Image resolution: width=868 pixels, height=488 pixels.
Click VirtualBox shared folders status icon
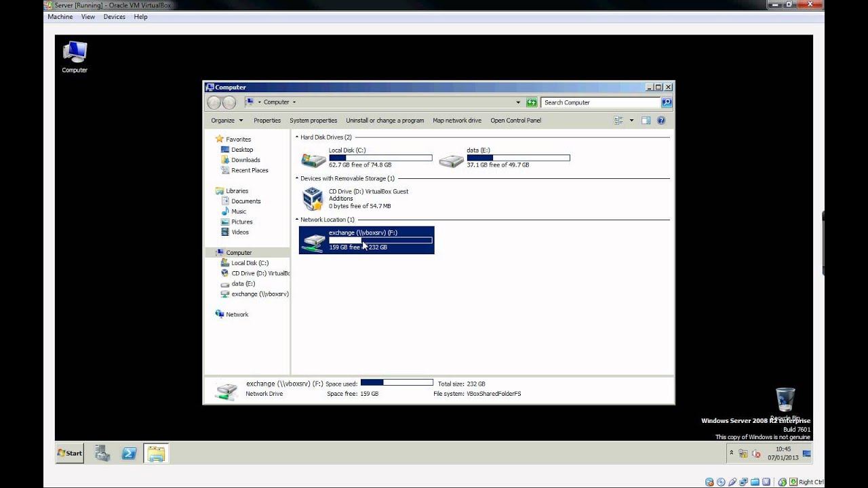tap(754, 482)
